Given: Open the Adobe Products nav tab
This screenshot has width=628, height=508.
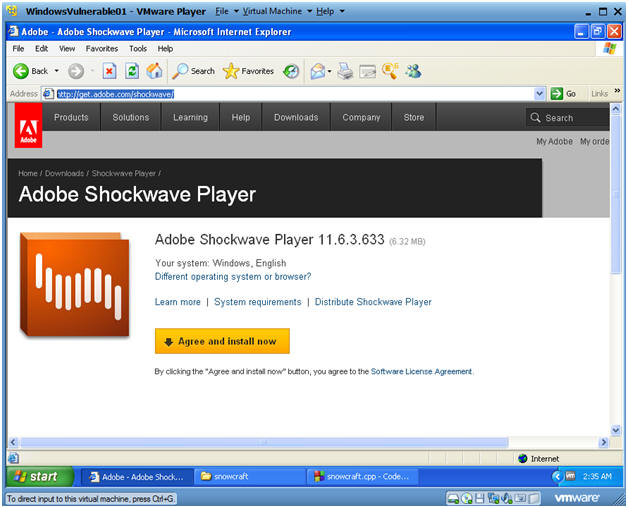Looking at the screenshot, I should [71, 117].
